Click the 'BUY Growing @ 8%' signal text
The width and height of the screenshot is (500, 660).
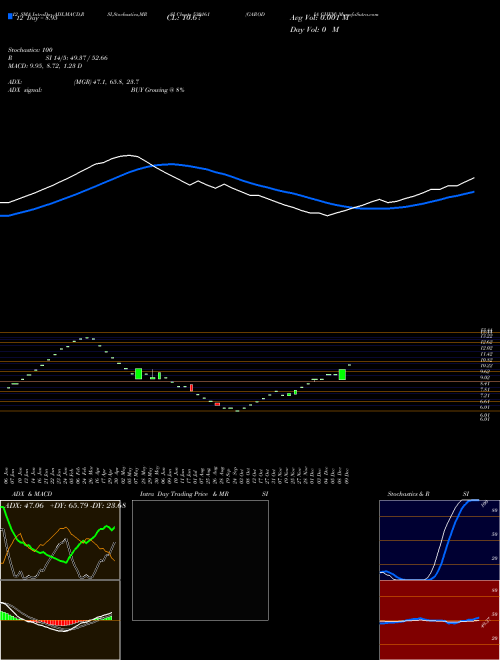click(157, 90)
